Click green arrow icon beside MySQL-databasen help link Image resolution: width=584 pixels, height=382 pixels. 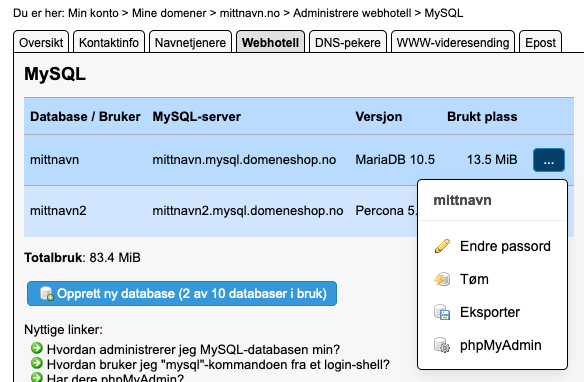[x=36, y=348]
